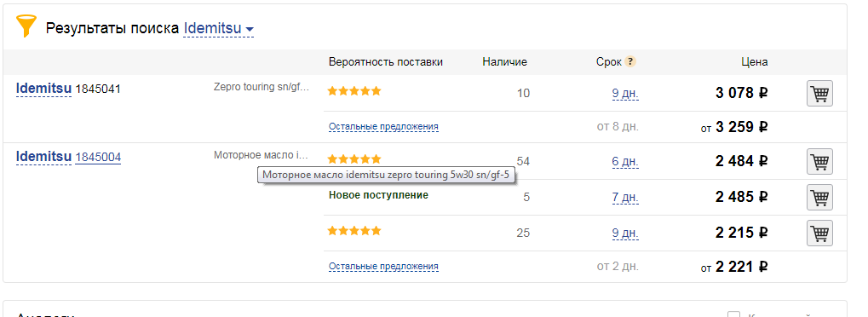868x317 pixels.
Task: Open the question mark help next to Срок
Action: pyautogui.click(x=630, y=62)
